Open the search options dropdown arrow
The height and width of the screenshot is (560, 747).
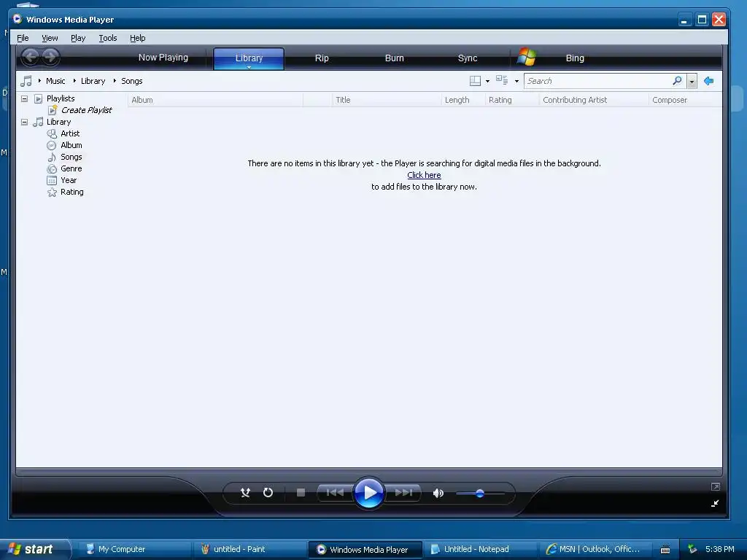pos(692,82)
